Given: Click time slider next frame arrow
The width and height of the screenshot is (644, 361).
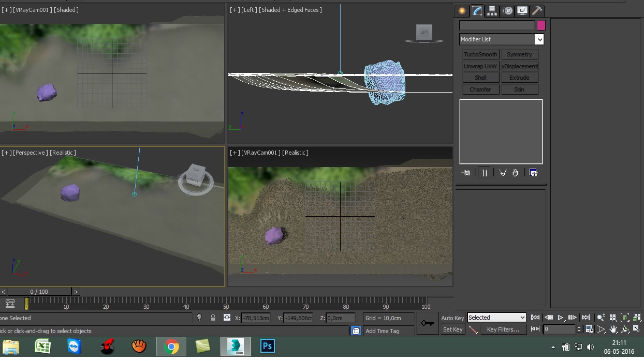Looking at the screenshot, I should [x=76, y=292].
